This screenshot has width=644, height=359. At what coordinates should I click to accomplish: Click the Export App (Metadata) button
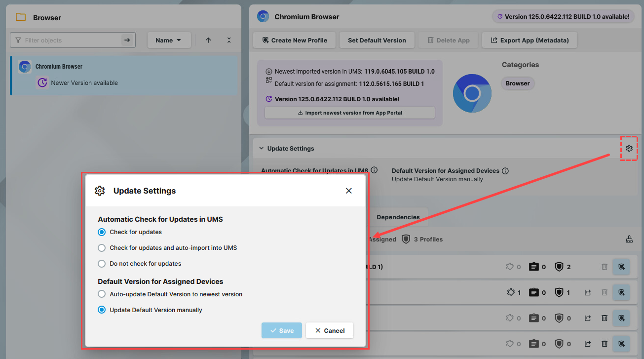(x=529, y=40)
